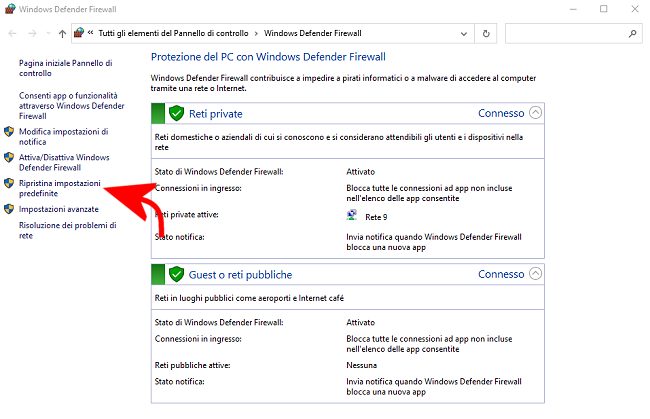Image resolution: width=650 pixels, height=419 pixels.
Task: Click the shield icon next to Ripristina impostazioni predefinite
Action: pyautogui.click(x=9, y=183)
